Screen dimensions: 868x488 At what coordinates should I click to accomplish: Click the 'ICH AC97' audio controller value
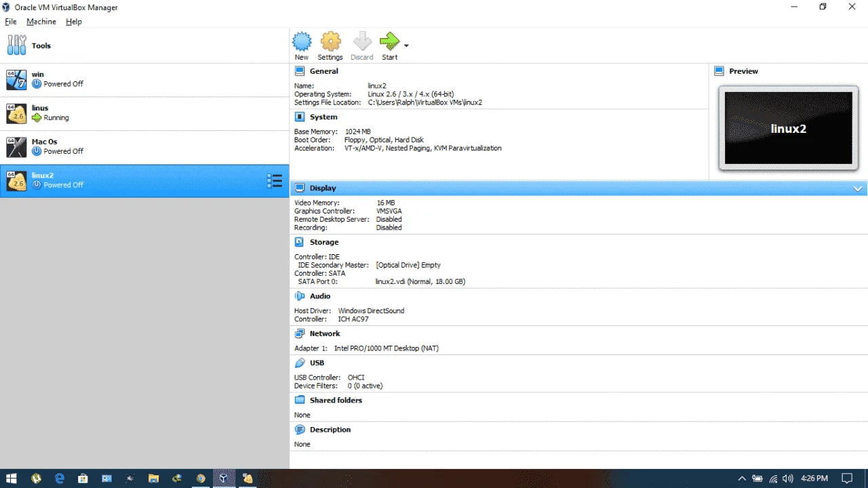[x=353, y=319]
